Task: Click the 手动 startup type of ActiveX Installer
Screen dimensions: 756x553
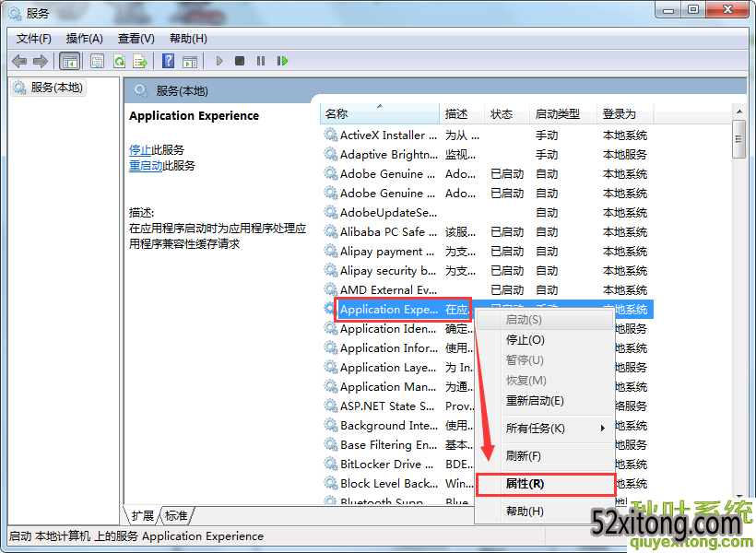Action: 547,135
